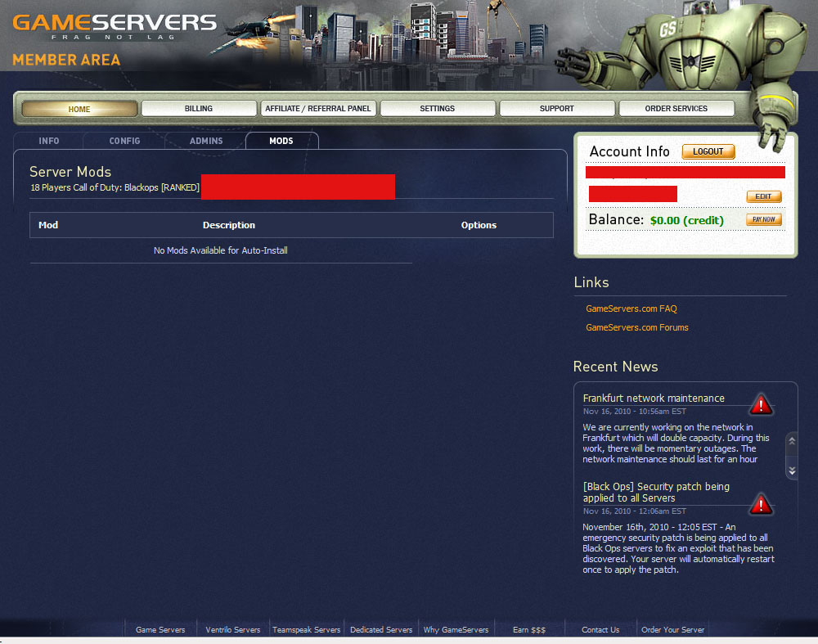This screenshot has width=818, height=644.
Task: Select ORDER SERVICES in the navigation bar
Action: click(x=676, y=109)
